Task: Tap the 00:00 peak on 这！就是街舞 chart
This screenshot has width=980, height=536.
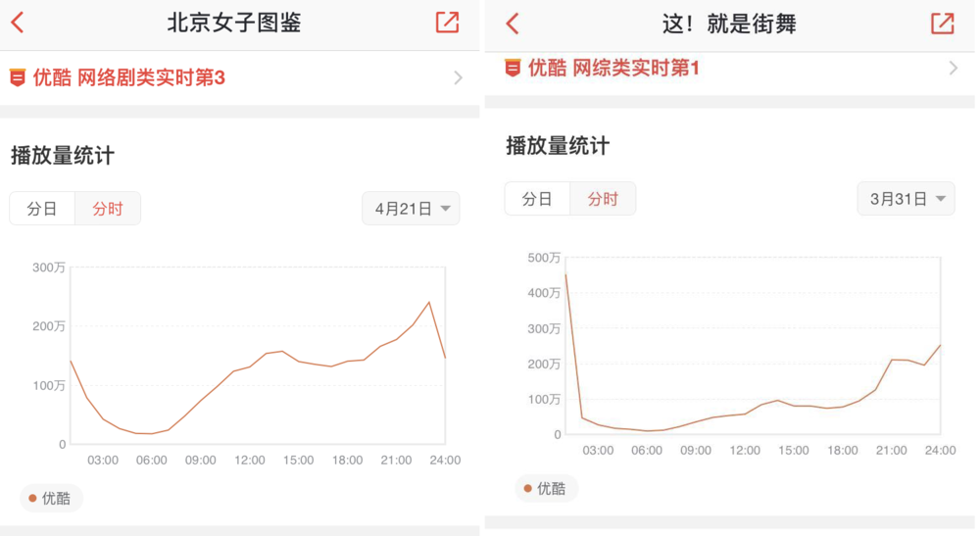Action: coord(565,275)
